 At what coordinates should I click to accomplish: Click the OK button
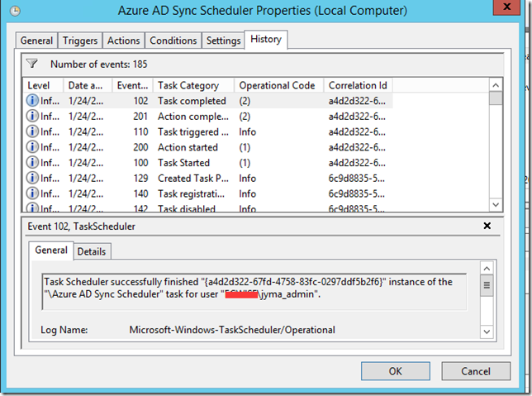pyautogui.click(x=396, y=371)
